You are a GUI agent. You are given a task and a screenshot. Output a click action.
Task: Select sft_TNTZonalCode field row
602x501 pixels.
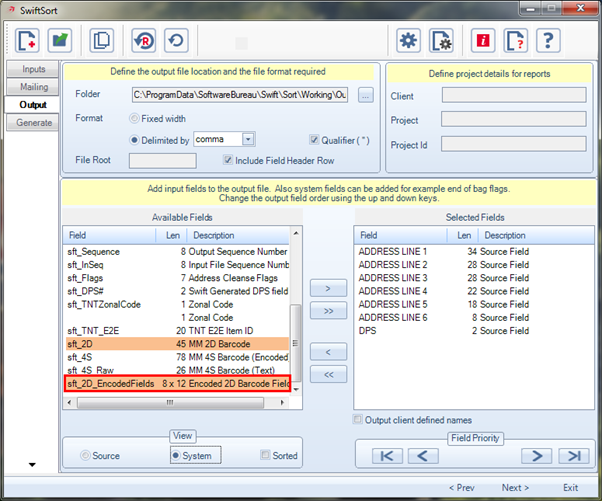(177, 304)
